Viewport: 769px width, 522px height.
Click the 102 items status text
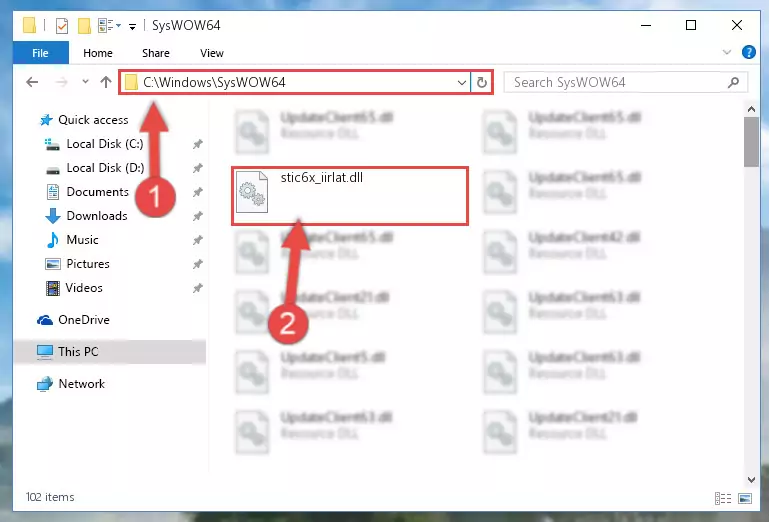[50, 497]
